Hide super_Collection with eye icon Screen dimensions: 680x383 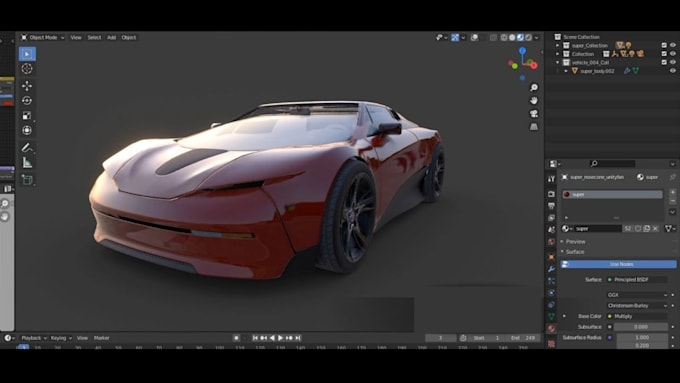(x=673, y=45)
